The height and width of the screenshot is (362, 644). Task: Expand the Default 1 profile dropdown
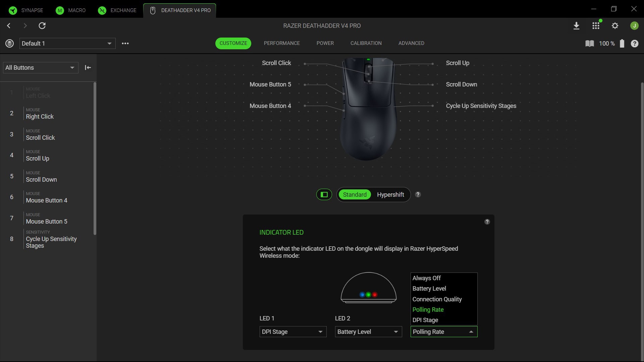tap(67, 44)
